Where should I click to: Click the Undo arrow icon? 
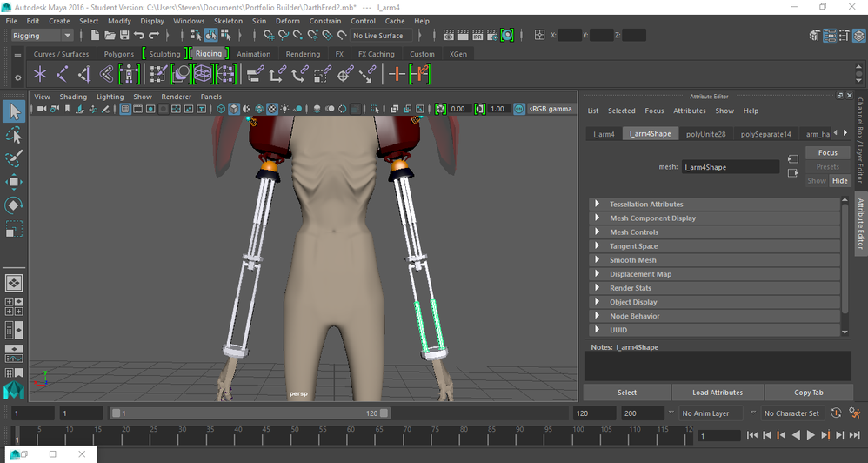[139, 36]
